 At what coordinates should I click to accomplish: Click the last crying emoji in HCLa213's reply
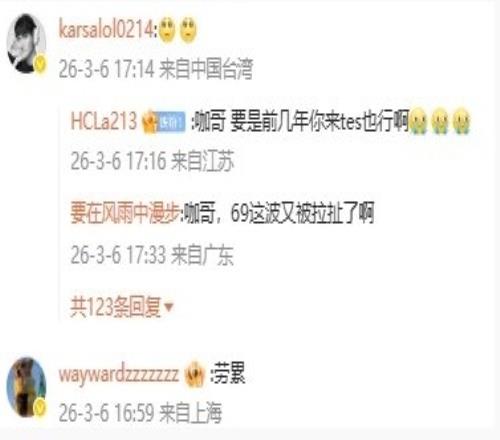[x=461, y=122]
